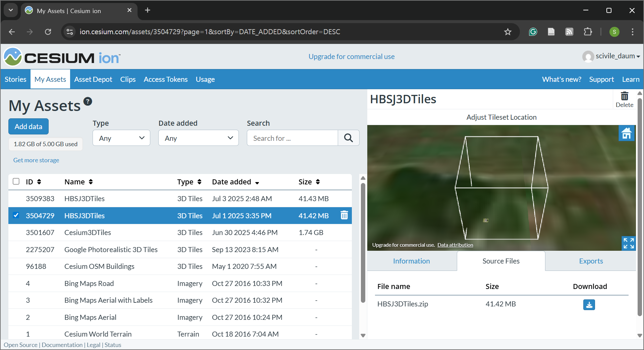Uncheck the checkbox for asset 3504729
The height and width of the screenshot is (350, 644).
[x=16, y=215]
